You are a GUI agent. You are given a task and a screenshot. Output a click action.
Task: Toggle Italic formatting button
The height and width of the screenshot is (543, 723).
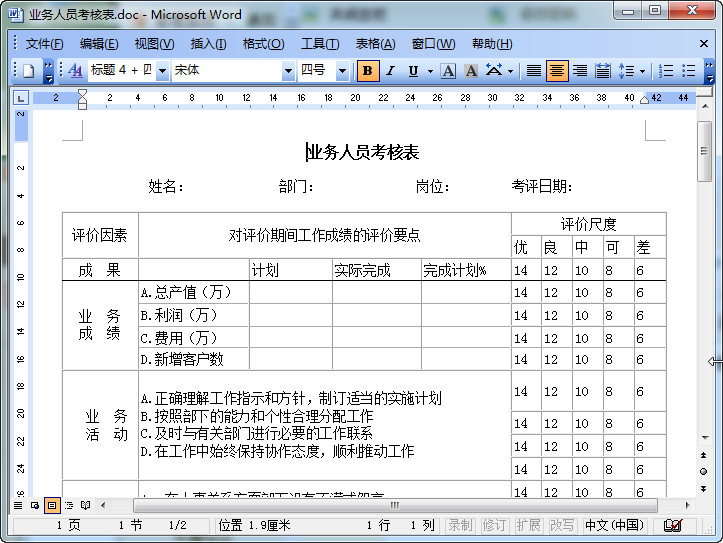(391, 71)
